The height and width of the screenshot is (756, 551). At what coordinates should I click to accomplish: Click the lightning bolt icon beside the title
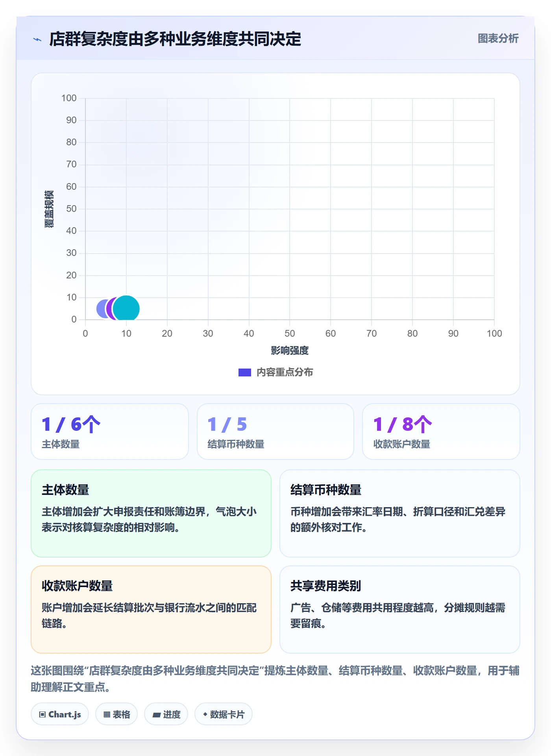37,39
